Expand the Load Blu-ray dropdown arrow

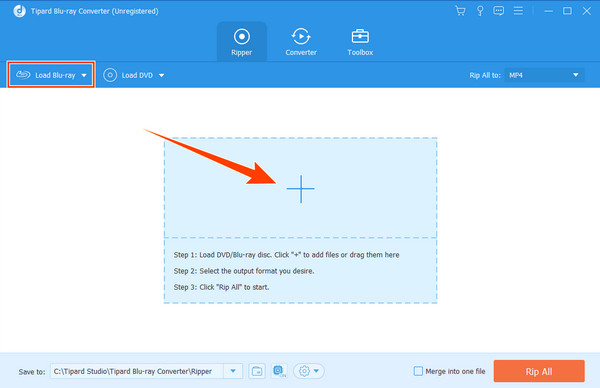coord(84,75)
